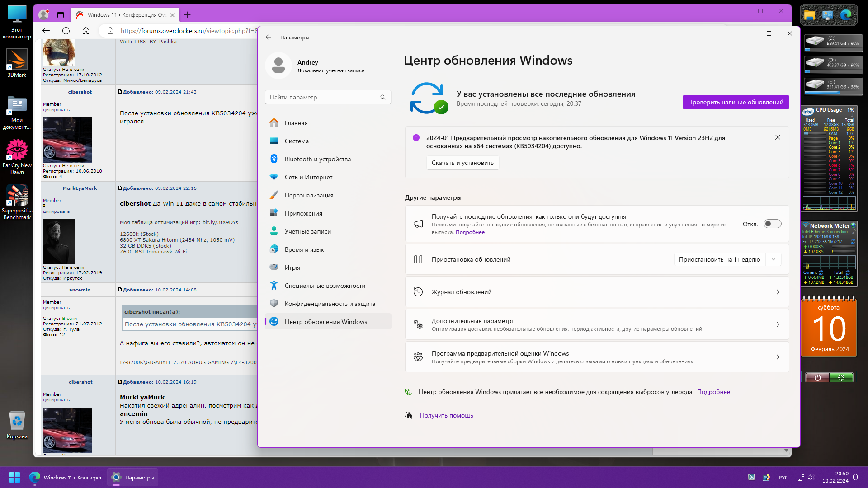This screenshot has height=488, width=868.
Task: Open the browser home page icon
Action: (x=86, y=31)
